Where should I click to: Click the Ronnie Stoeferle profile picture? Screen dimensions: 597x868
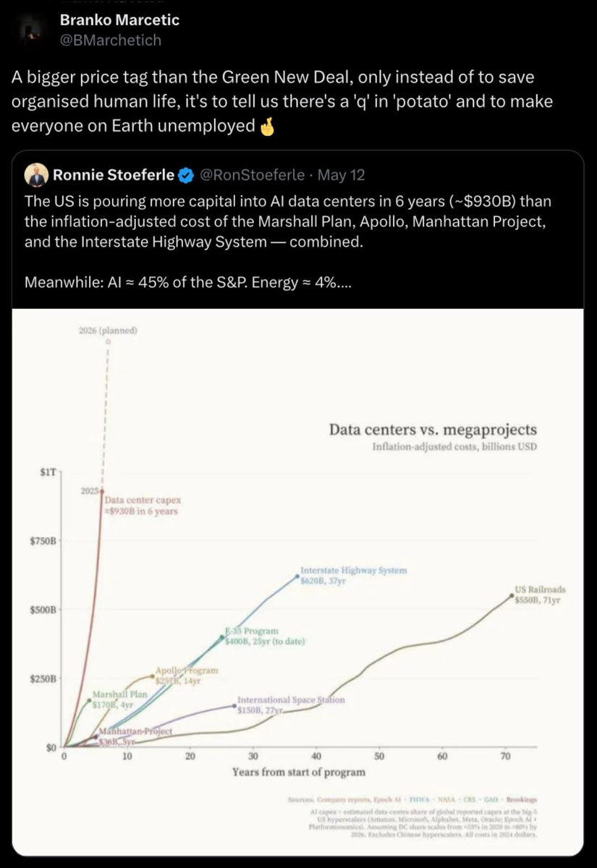pos(35,174)
